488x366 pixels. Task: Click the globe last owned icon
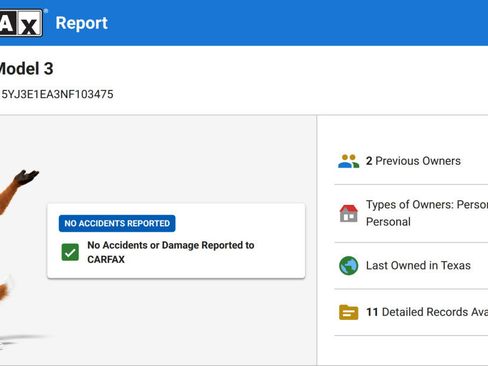tap(348, 266)
